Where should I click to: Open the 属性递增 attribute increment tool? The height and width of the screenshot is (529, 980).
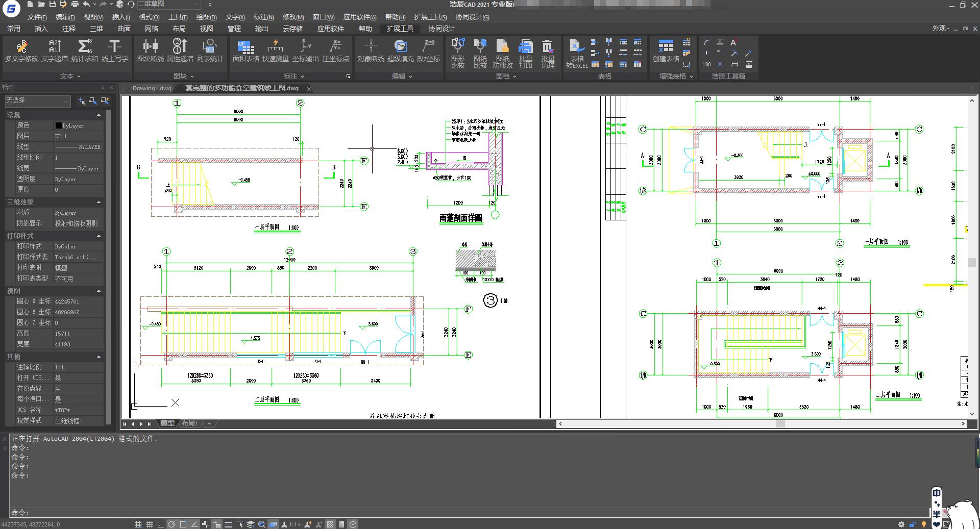coord(180,51)
